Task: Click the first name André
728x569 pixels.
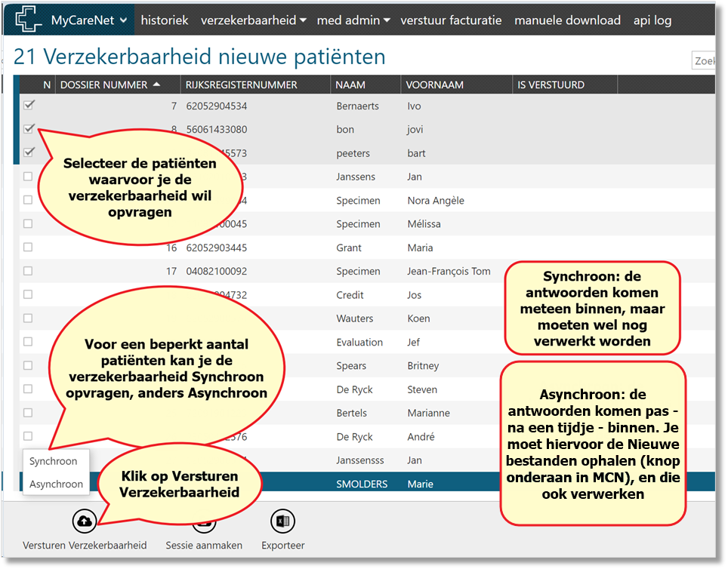Action: point(421,437)
